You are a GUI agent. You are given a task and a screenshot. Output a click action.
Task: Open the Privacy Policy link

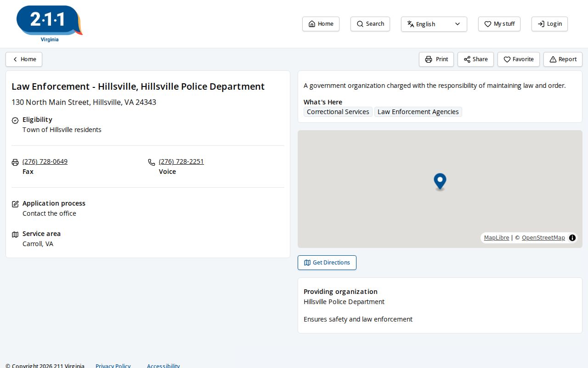[113, 366]
